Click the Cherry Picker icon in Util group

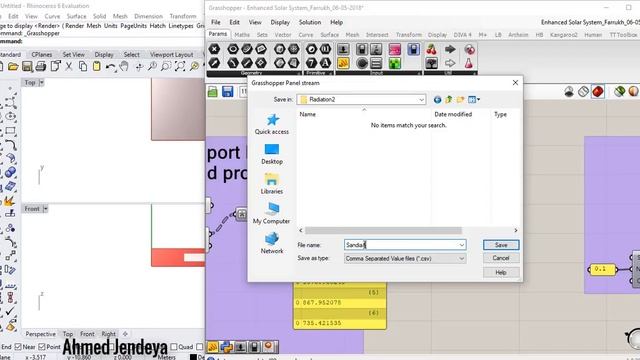click(x=431, y=49)
